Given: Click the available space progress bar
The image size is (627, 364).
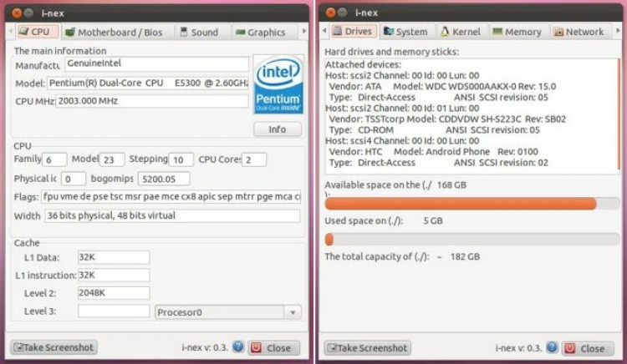Looking at the screenshot, I should 461,203.
